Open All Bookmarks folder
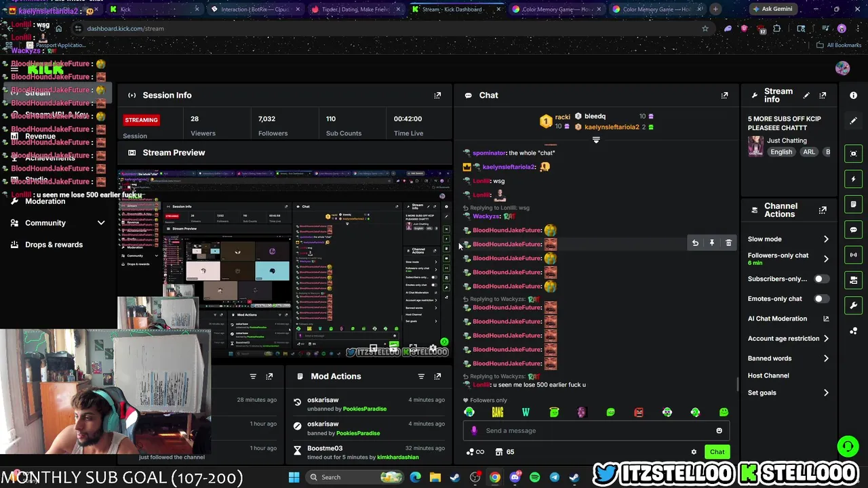 pyautogui.click(x=840, y=45)
